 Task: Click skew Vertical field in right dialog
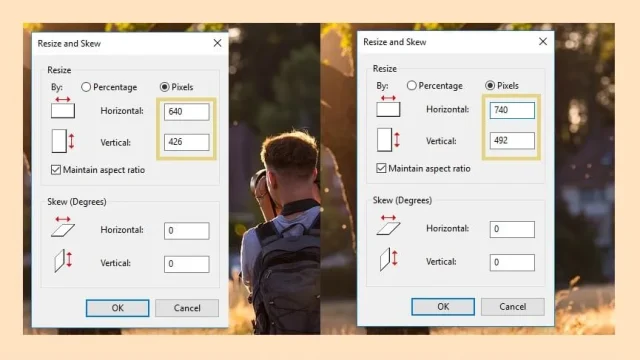coord(512,262)
